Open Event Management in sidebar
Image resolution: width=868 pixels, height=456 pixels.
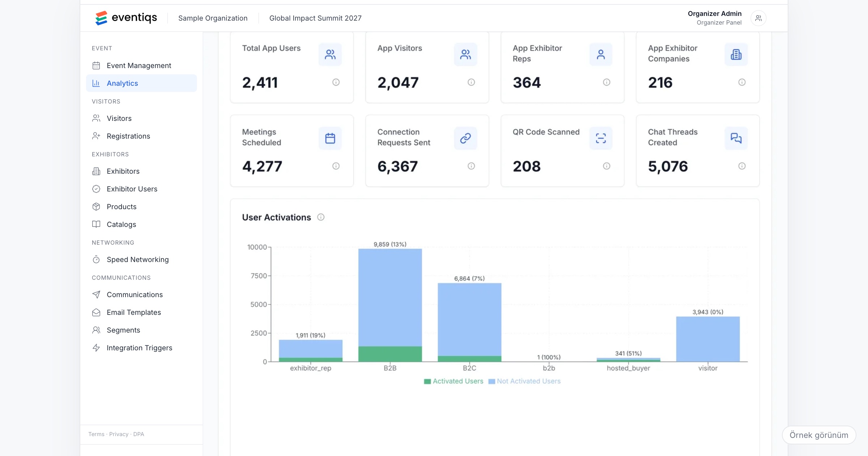[x=141, y=66]
